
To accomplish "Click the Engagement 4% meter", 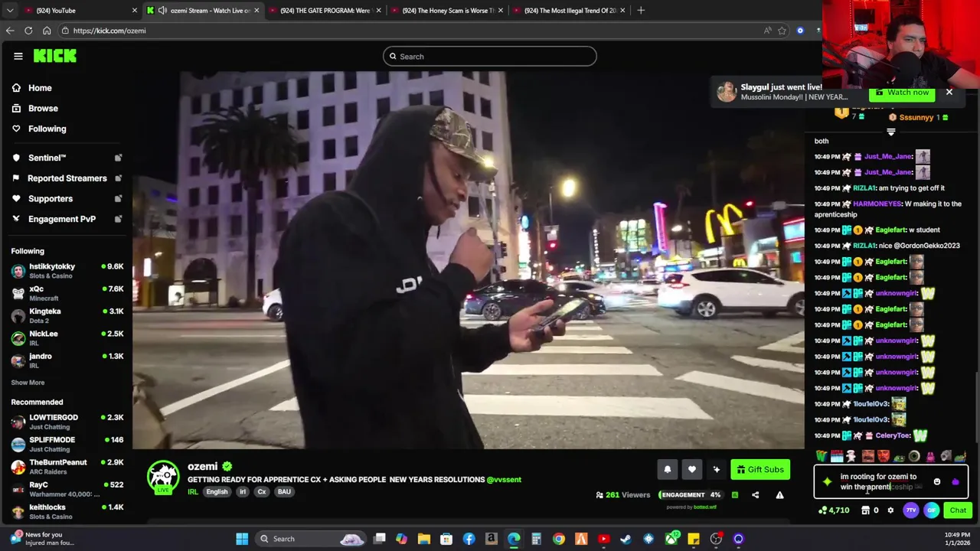I will tap(691, 495).
